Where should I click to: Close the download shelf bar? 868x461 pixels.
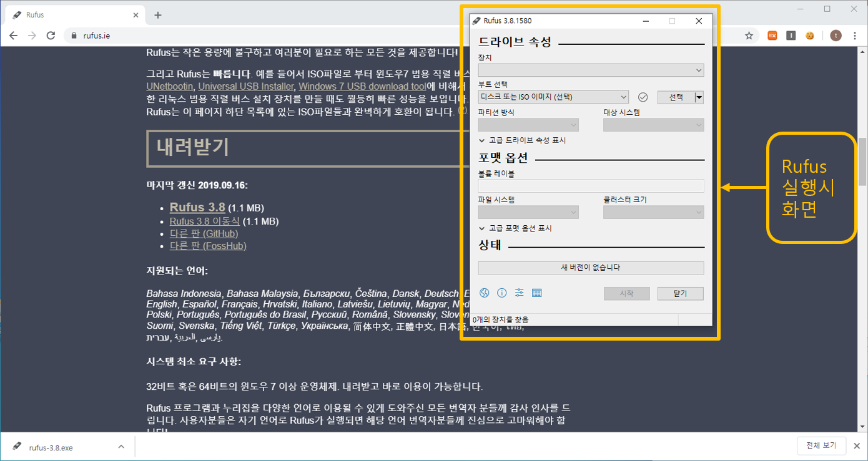click(x=856, y=446)
